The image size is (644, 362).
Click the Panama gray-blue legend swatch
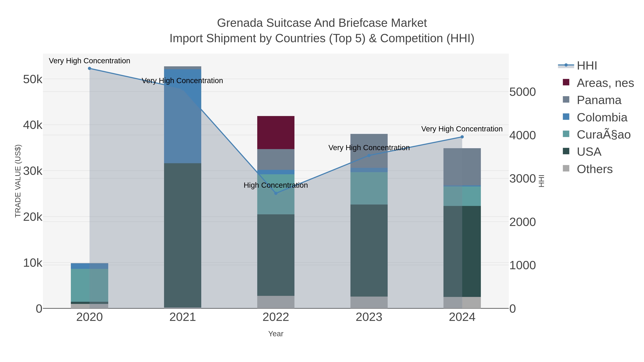click(x=566, y=99)
